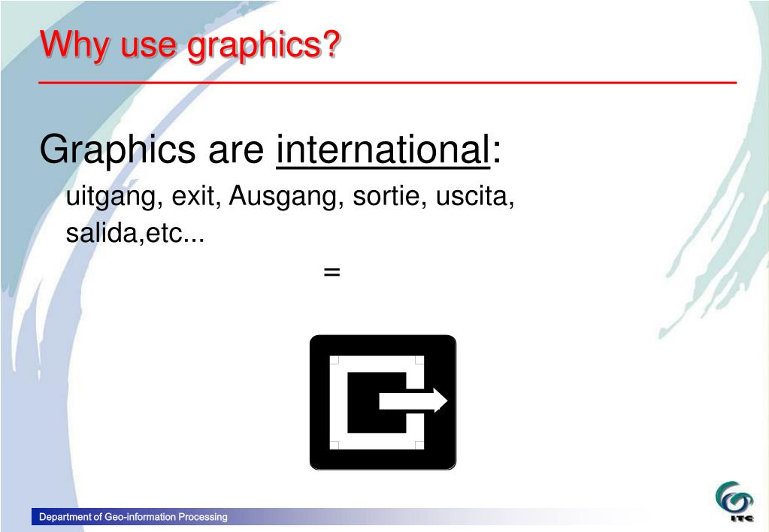Click the ITC logo in corner
Screen dimensions: 769x532
pos(734,501)
